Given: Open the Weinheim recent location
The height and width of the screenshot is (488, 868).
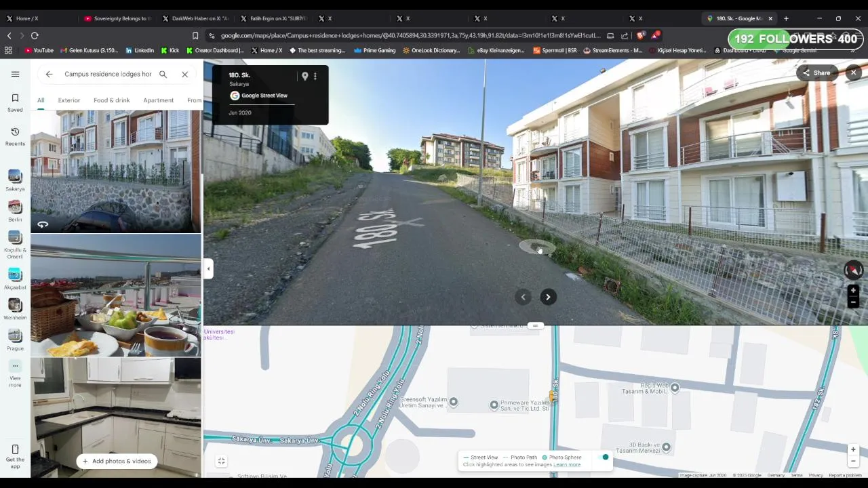Looking at the screenshot, I should (15, 310).
